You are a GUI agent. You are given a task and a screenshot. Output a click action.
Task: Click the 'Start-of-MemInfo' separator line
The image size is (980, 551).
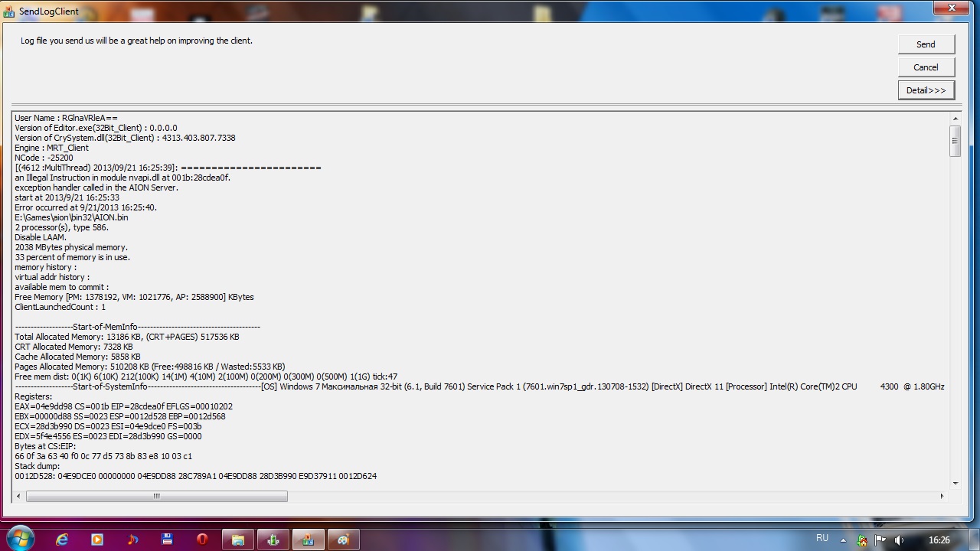[x=137, y=327]
